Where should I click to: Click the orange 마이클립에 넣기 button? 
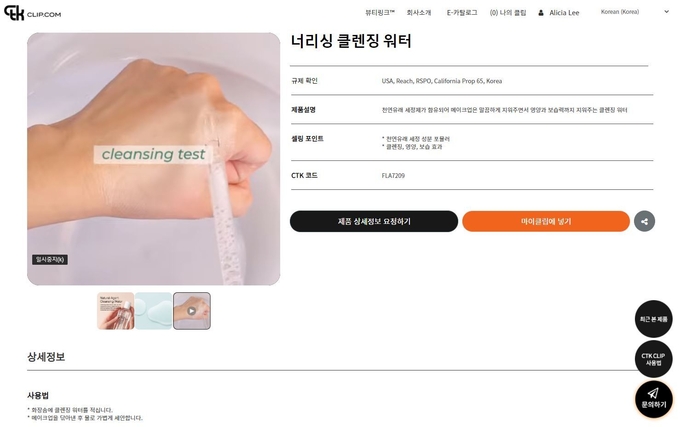[546, 222]
